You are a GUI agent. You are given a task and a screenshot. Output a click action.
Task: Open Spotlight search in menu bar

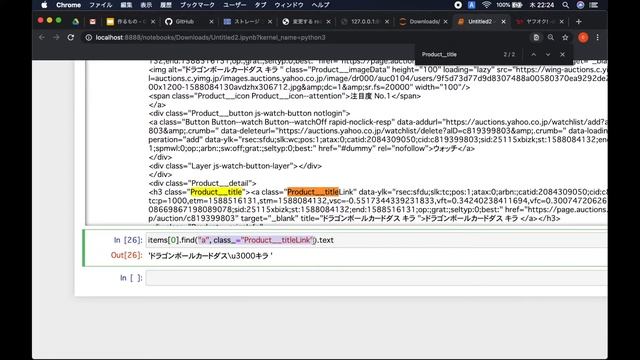pos(565,5)
